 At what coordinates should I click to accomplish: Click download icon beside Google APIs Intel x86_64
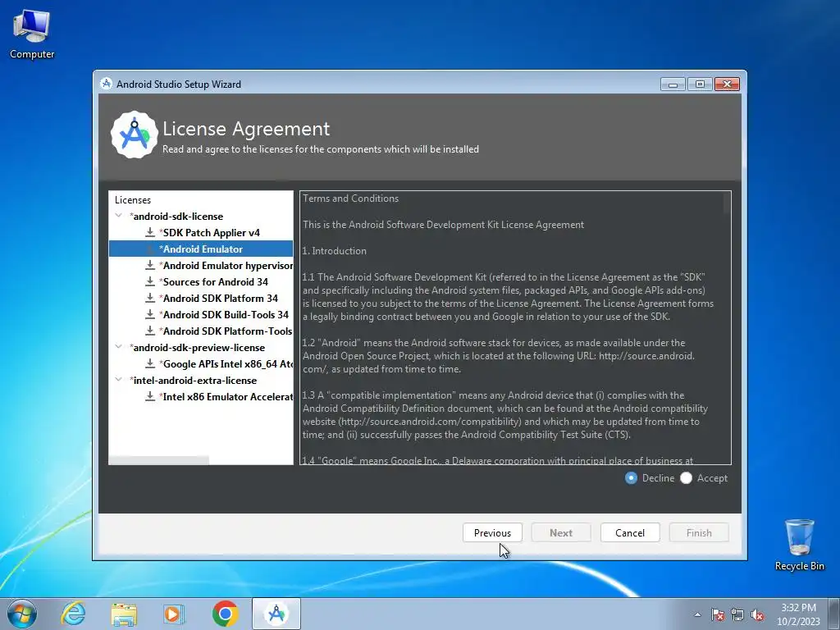coord(150,363)
